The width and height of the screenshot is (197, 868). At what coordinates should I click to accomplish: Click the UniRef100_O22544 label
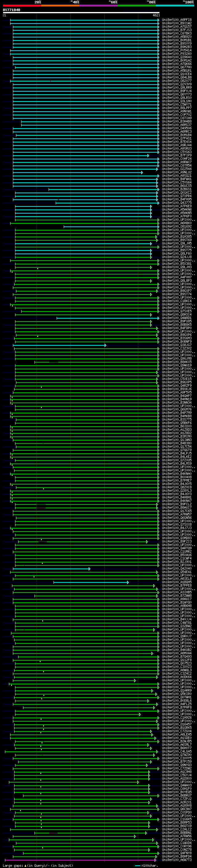pyautogui.click(x=177, y=169)
